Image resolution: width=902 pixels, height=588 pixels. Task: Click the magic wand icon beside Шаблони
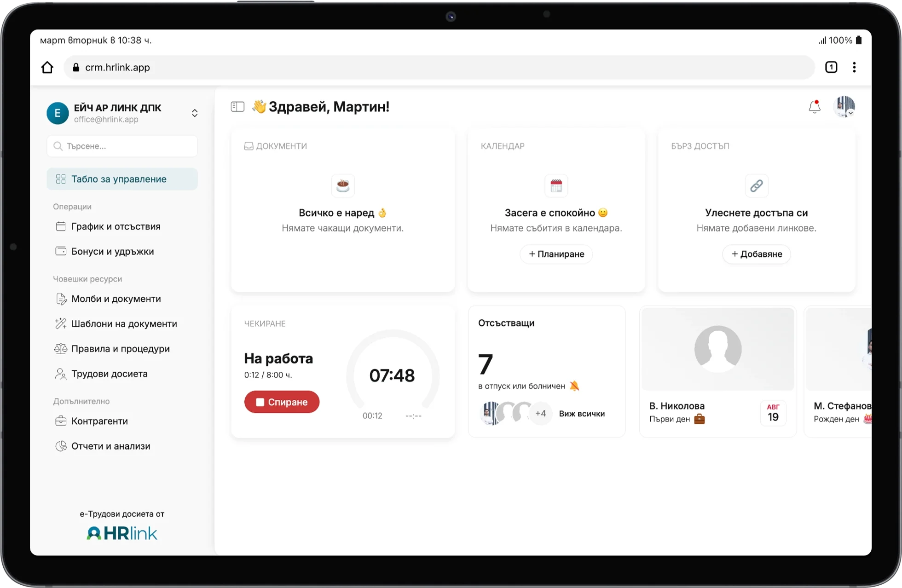pos(61,323)
